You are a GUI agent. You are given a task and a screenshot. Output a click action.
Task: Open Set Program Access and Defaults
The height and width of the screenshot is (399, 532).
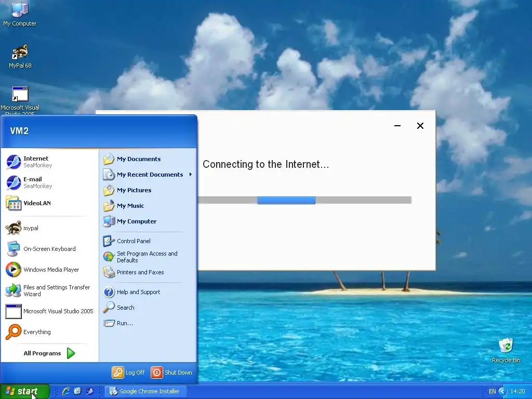(148, 257)
